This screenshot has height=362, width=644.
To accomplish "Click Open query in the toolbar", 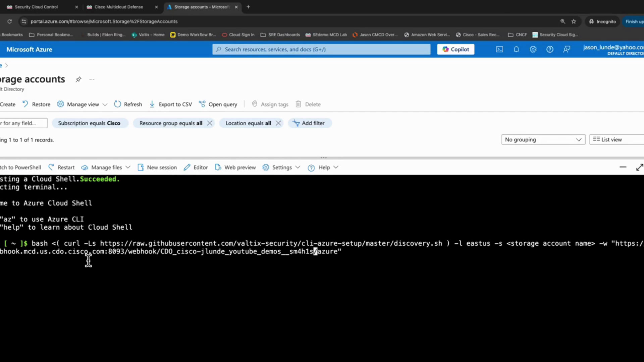I will pyautogui.click(x=218, y=104).
